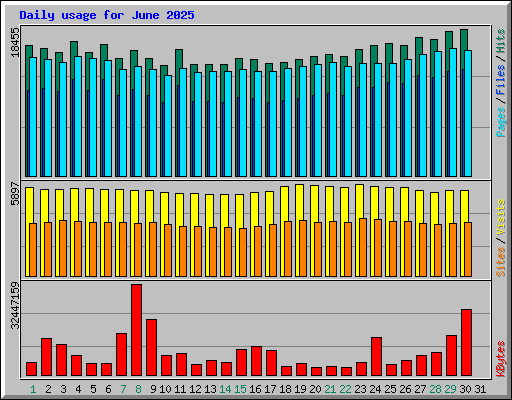
Task: Click the tallest red KBytes bar for day 8
Action: pos(136,330)
